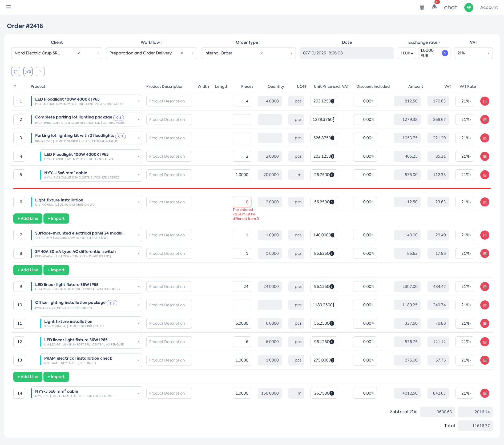Click the Total value 11616.77
Viewport: 504px width, 445px height.
[475, 426]
